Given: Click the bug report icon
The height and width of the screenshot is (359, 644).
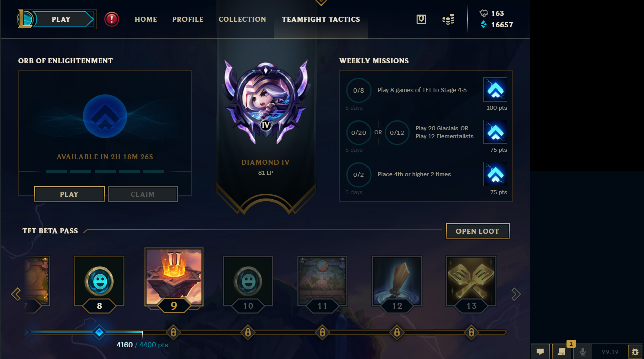Looking at the screenshot, I should (635, 352).
